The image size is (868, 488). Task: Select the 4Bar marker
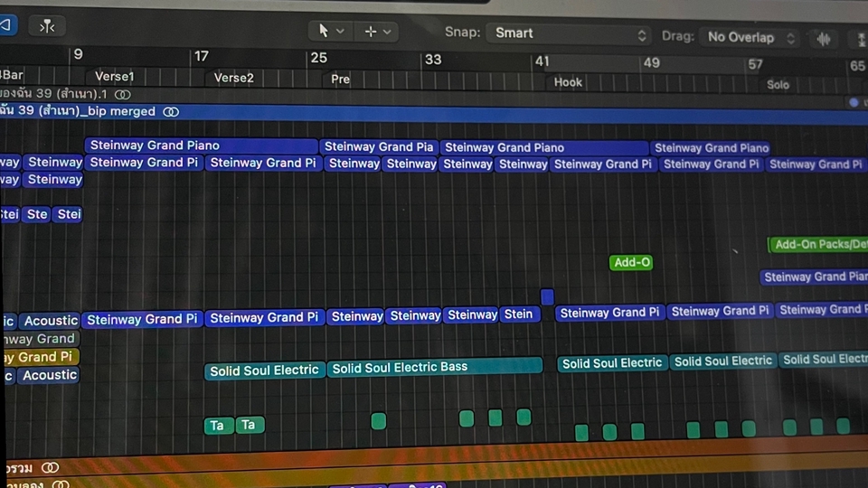click(x=12, y=75)
